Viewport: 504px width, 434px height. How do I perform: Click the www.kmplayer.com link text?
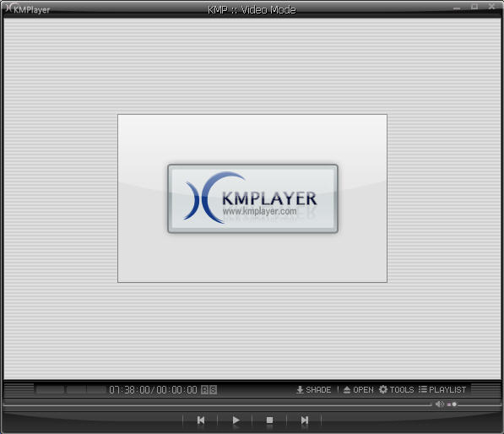(260, 211)
